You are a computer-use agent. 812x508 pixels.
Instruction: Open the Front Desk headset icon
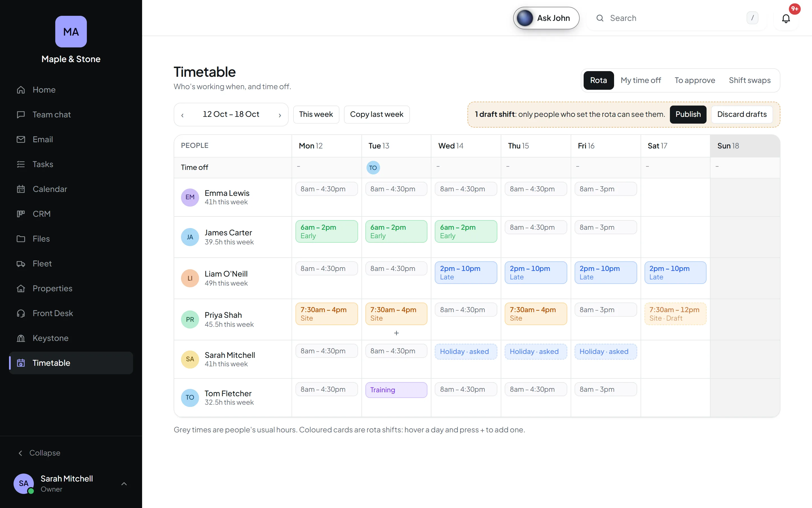(x=21, y=314)
